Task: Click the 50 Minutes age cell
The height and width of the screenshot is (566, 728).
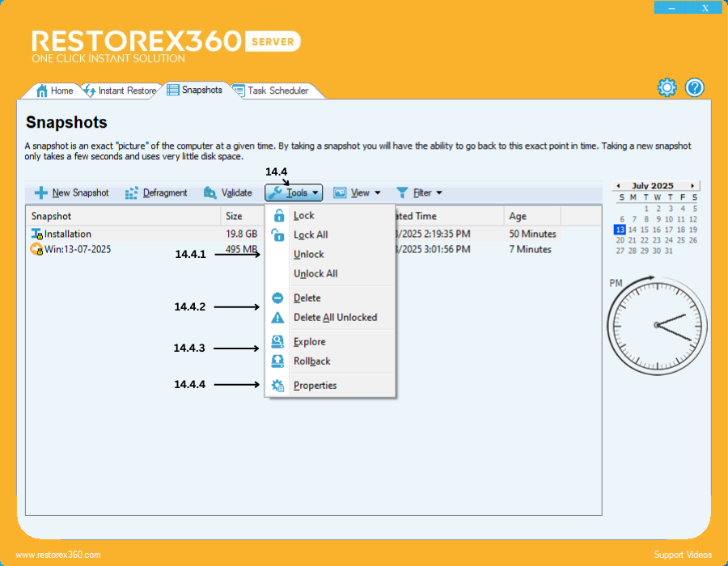Action: click(x=532, y=234)
